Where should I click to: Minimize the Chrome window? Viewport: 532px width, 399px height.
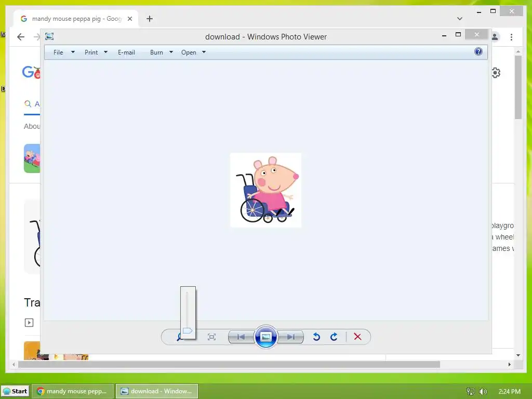point(479,11)
